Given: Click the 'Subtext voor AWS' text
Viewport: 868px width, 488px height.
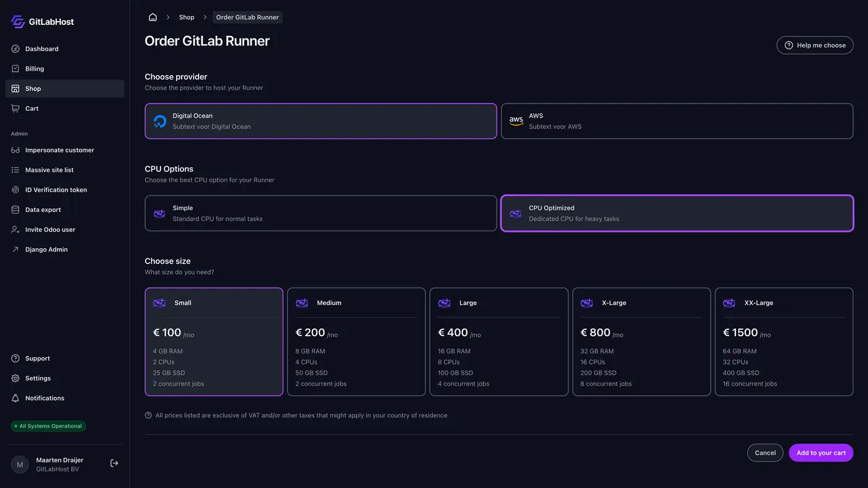Looking at the screenshot, I should tap(555, 126).
